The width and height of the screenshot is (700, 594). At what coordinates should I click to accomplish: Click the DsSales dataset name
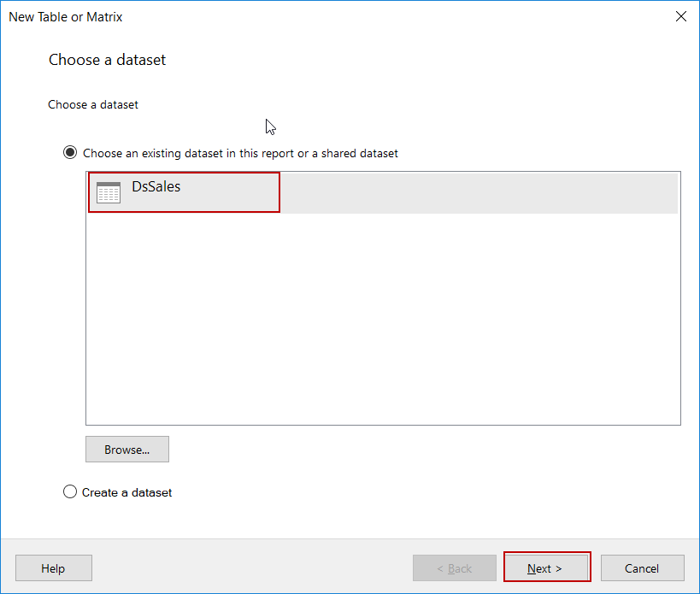tap(156, 186)
